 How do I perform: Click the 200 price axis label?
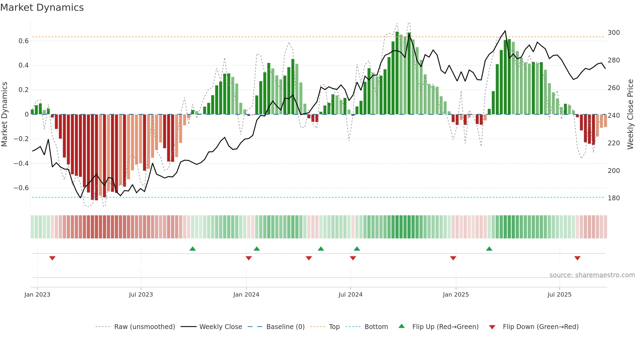[x=614, y=171]
